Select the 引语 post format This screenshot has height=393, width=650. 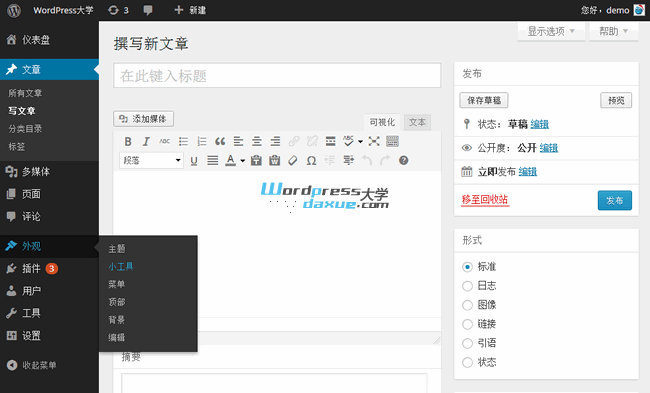coord(467,343)
